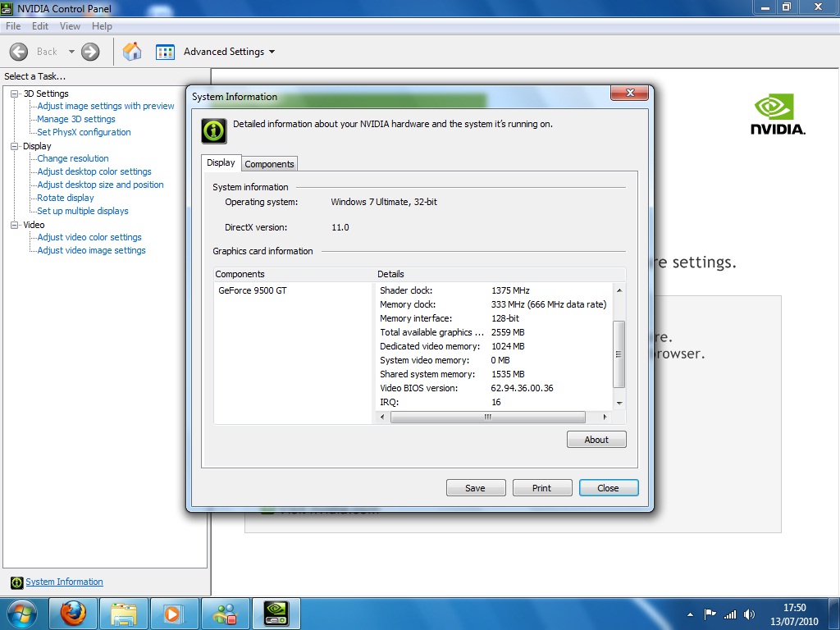Image resolution: width=840 pixels, height=630 pixels.
Task: Open Adjust desktop size and position
Action: [x=100, y=185]
